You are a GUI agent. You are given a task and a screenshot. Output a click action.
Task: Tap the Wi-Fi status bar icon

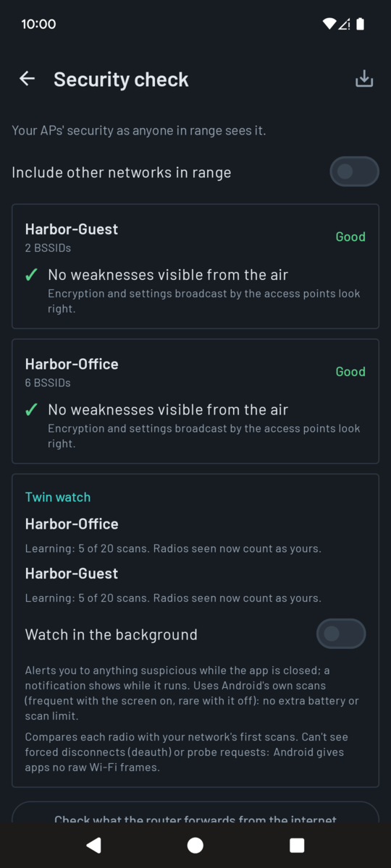pos(329,24)
